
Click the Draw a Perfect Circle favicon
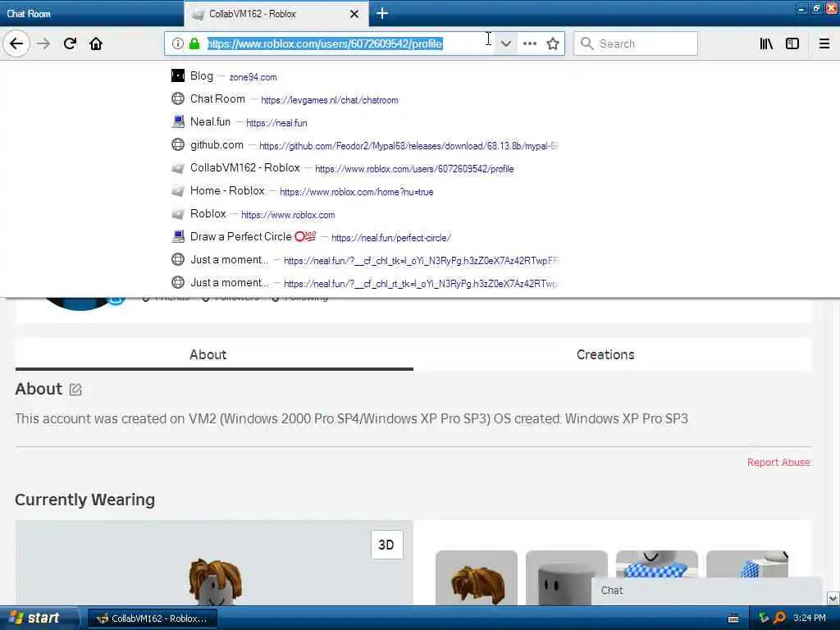point(178,236)
